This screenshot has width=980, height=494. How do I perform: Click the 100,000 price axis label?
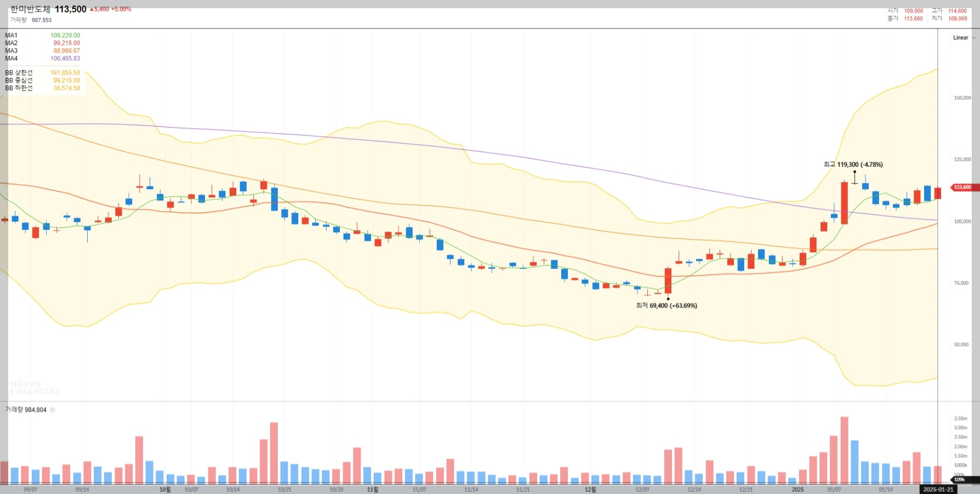962,222
